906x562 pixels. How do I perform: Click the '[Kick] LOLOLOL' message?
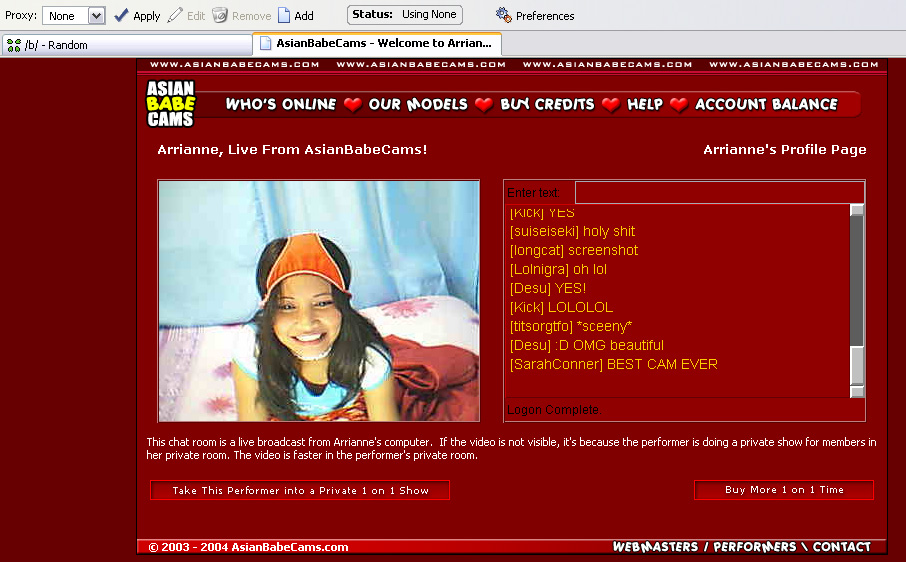pyautogui.click(x=561, y=307)
